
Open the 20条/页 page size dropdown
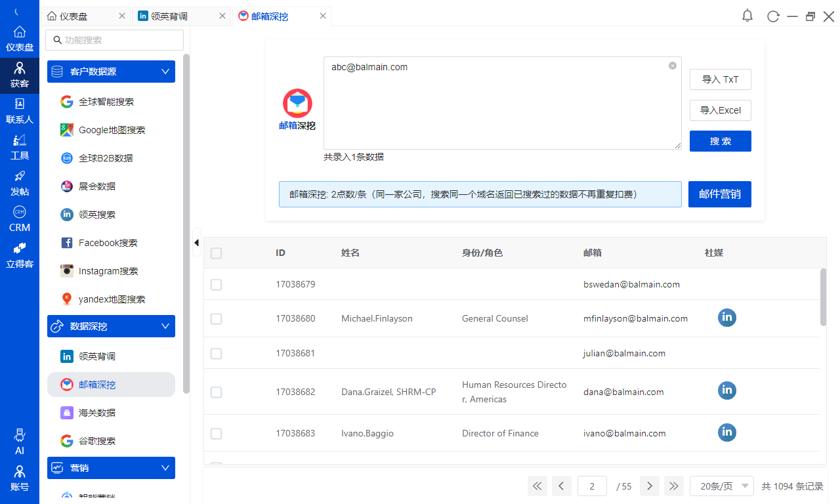coord(722,486)
